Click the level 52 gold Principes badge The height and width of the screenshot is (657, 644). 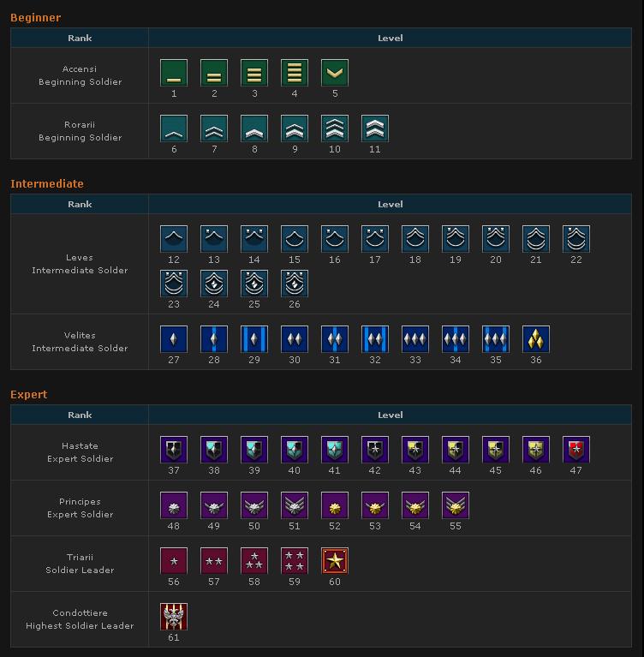335,505
